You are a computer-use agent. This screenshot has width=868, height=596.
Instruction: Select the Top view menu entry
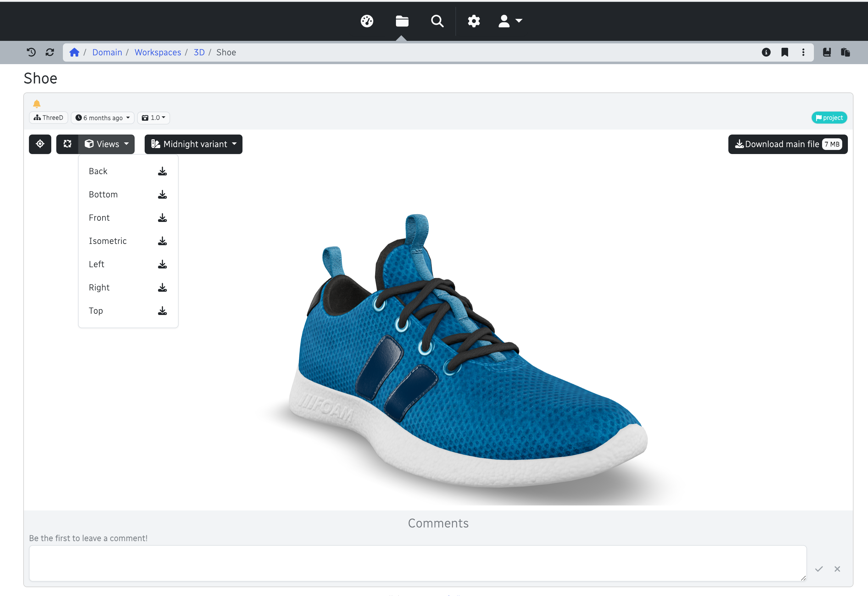[96, 311]
